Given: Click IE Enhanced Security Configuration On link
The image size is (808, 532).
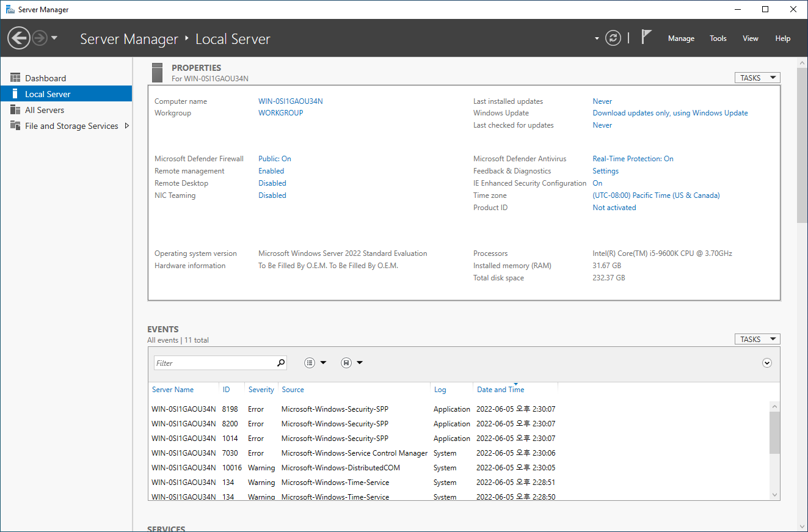Looking at the screenshot, I should click(597, 183).
